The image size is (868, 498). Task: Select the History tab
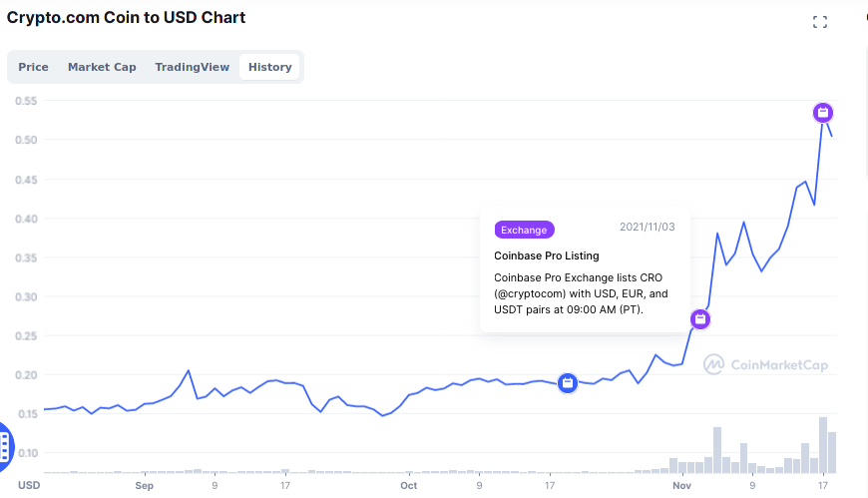click(x=269, y=67)
